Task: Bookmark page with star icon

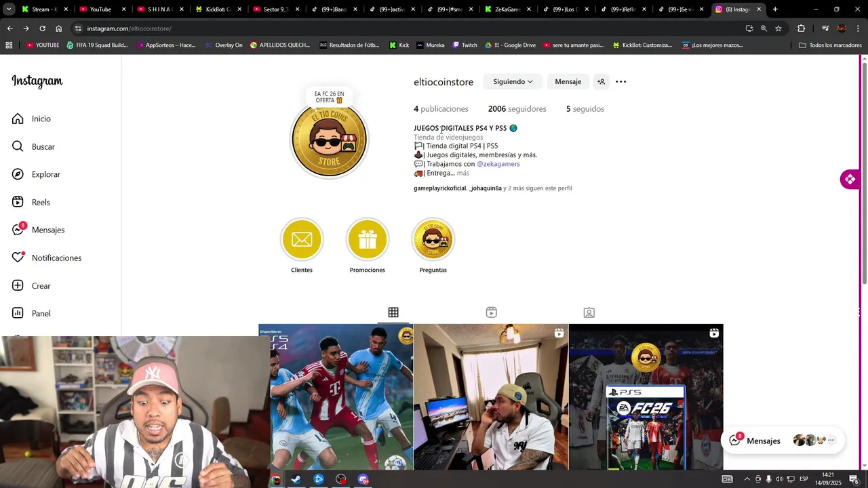Action: click(778, 28)
